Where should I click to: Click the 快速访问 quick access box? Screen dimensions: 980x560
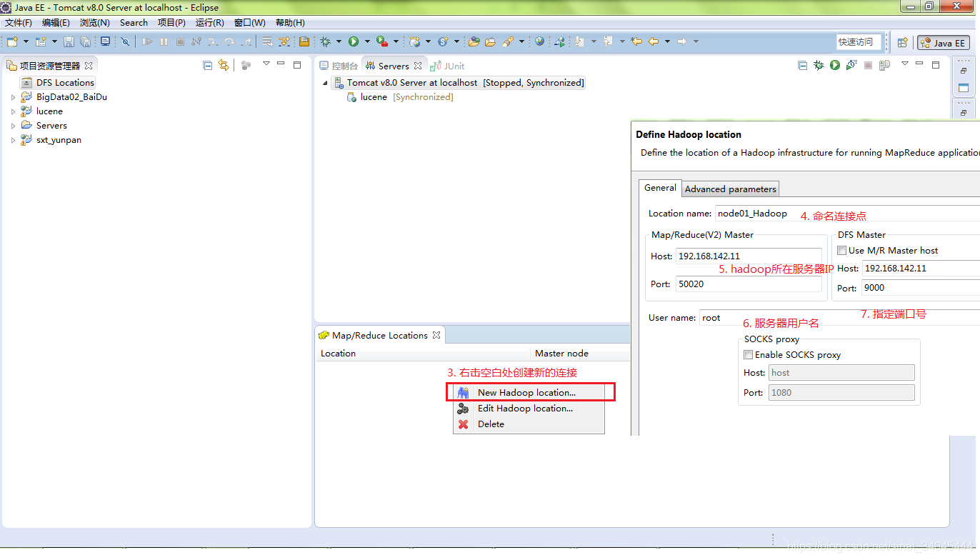[x=859, y=42]
